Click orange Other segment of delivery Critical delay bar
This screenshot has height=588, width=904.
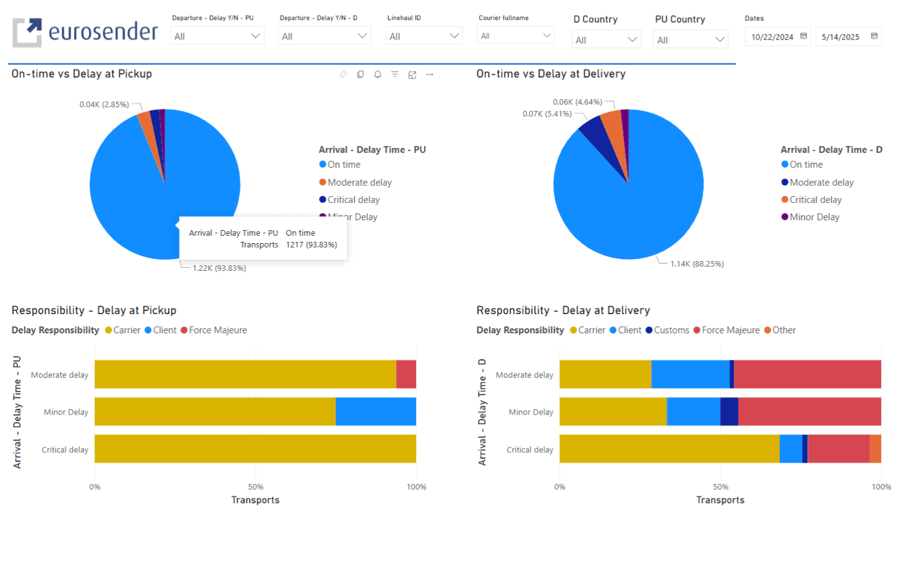[x=876, y=449]
